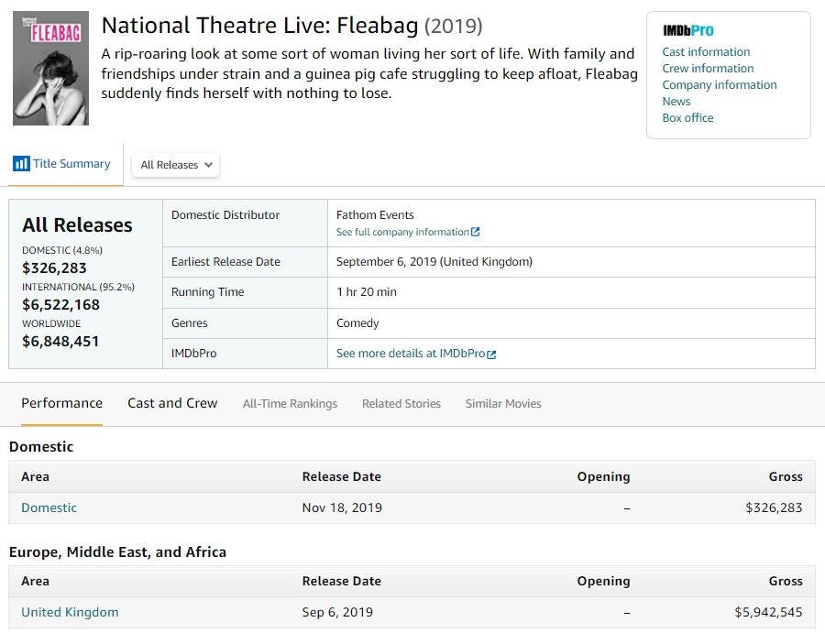Click the international gross $6,522,168
The width and height of the screenshot is (825, 644).
click(60, 305)
